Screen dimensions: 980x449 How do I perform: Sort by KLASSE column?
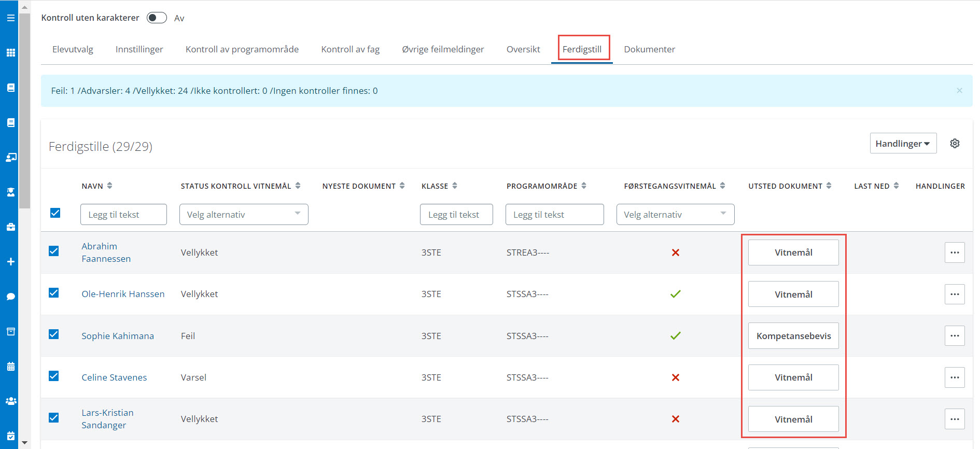pos(454,186)
